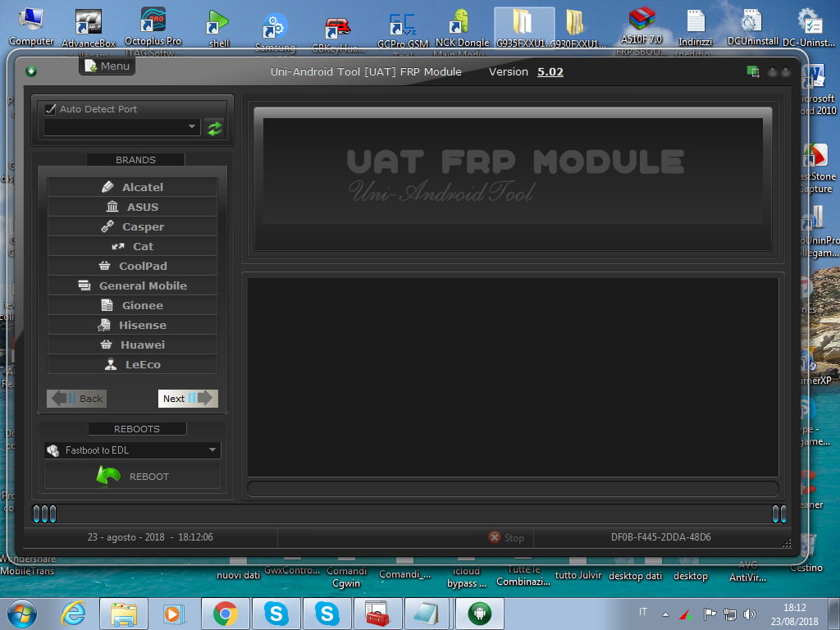Screen dimensions: 840x630
Task: Switch to UAT Android icon in taskbar
Action: (x=479, y=614)
